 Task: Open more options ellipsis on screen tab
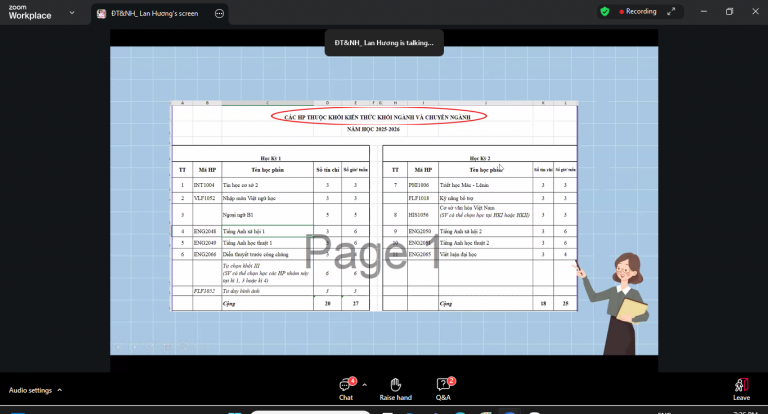pyautogui.click(x=219, y=14)
